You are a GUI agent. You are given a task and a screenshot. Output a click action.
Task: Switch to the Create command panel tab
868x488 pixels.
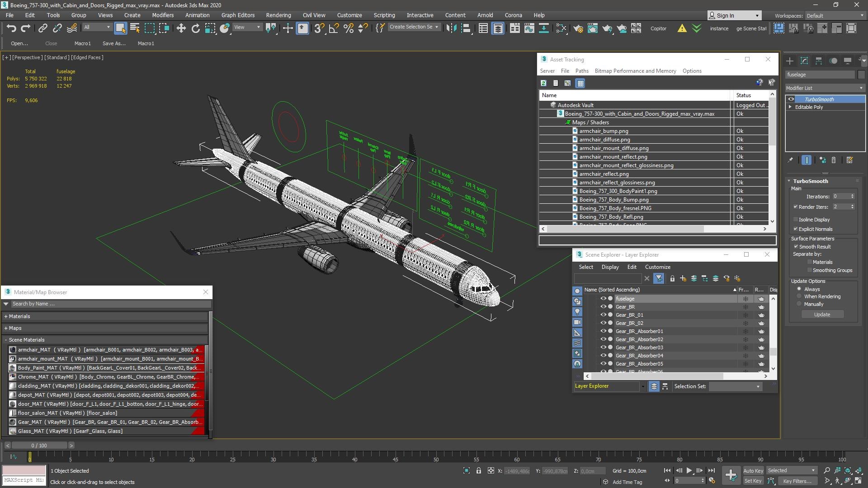789,61
